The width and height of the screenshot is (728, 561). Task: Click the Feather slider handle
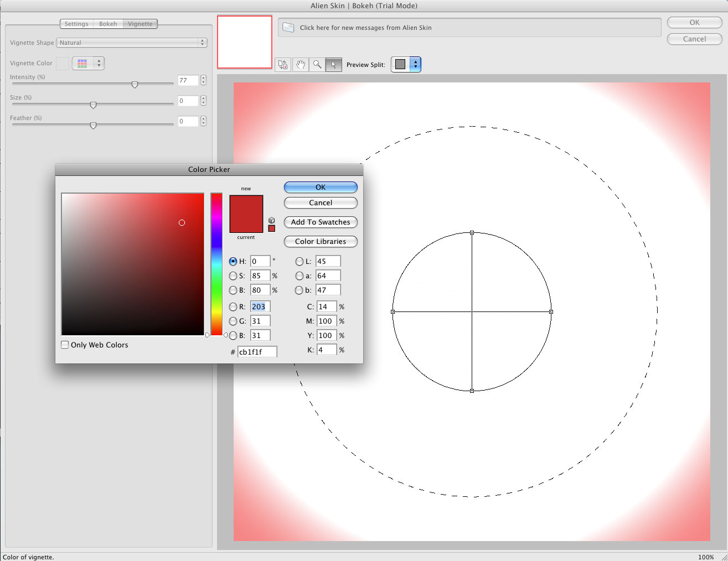(x=93, y=126)
